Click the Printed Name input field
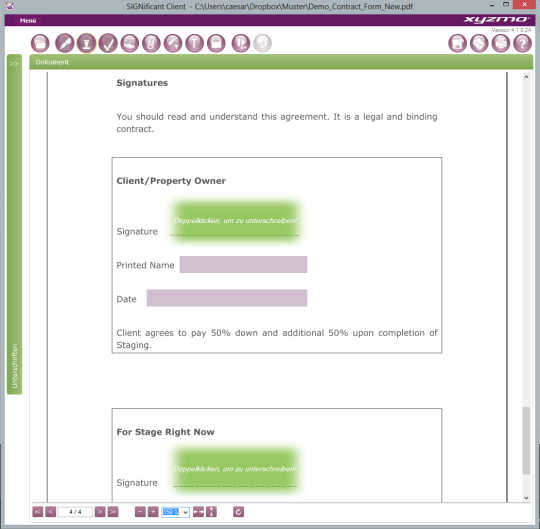The image size is (540, 529). 243,264
